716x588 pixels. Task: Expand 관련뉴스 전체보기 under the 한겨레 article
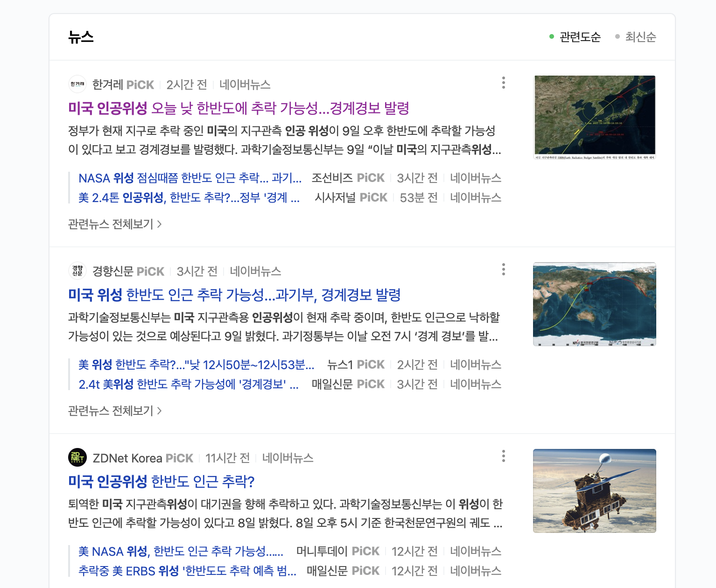point(115,224)
